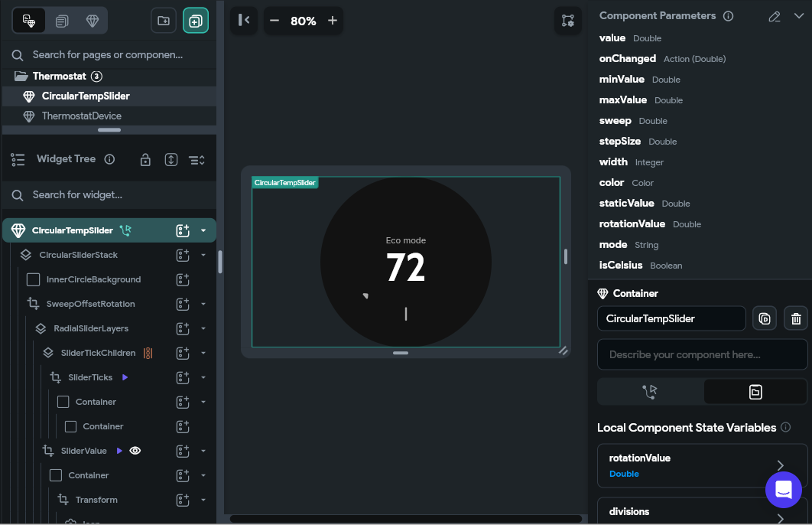The image size is (812, 525).
Task: Add a widget to SliderTickChildren
Action: pyautogui.click(x=183, y=353)
